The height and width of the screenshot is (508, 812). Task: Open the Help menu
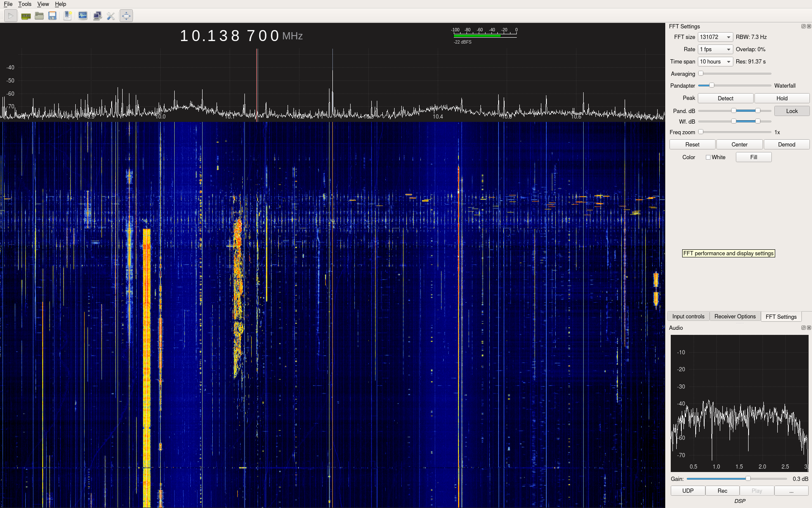click(x=60, y=4)
